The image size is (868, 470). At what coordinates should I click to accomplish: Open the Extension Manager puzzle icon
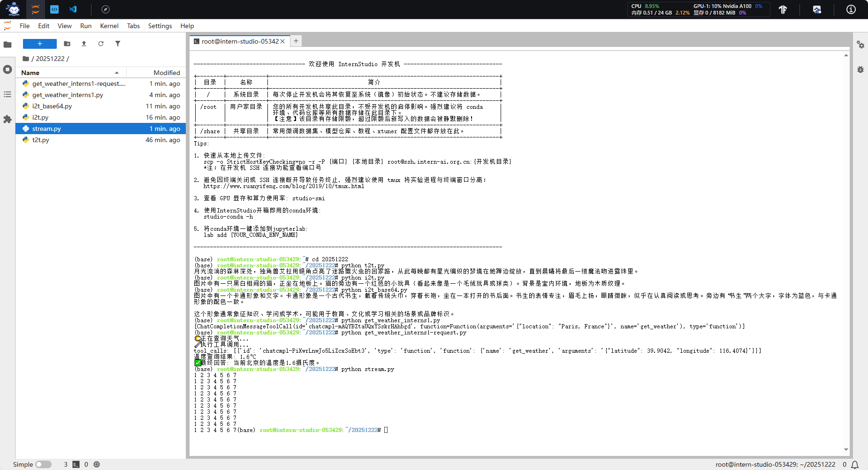point(8,119)
